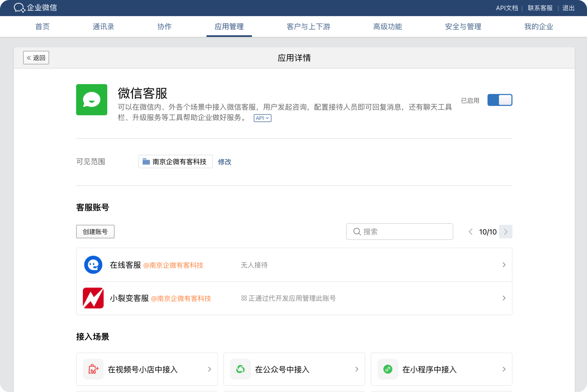
Task: Open 小裂变客服 row via its right chevron
Action: pyautogui.click(x=504, y=298)
